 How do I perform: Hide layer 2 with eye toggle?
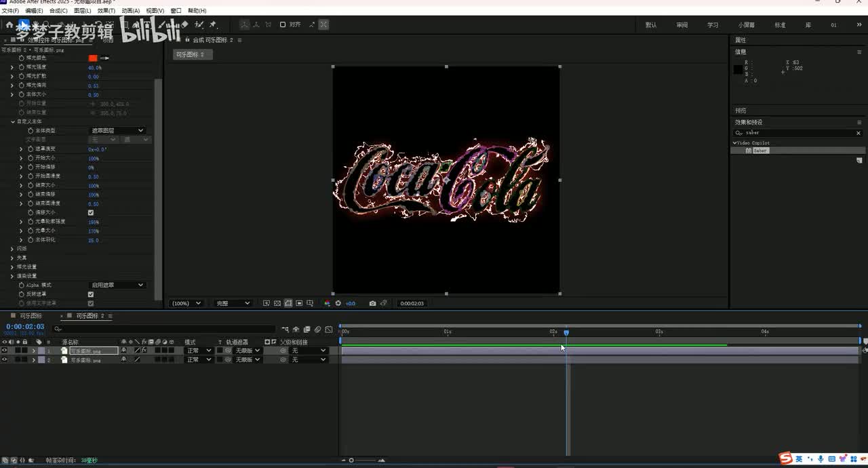click(x=5, y=359)
